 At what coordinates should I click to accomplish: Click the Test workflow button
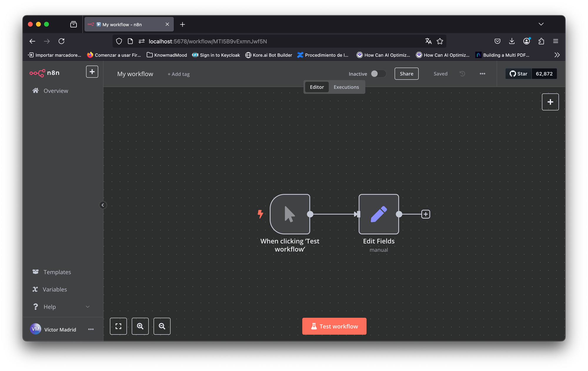334,326
